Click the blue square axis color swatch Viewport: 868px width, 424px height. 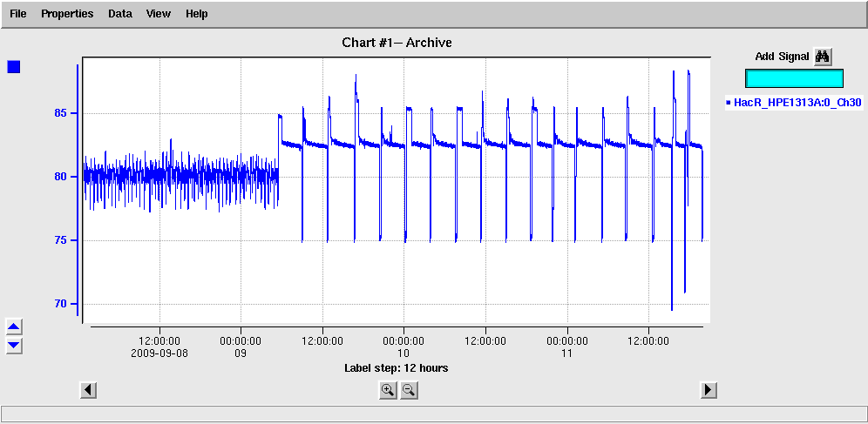[14, 67]
